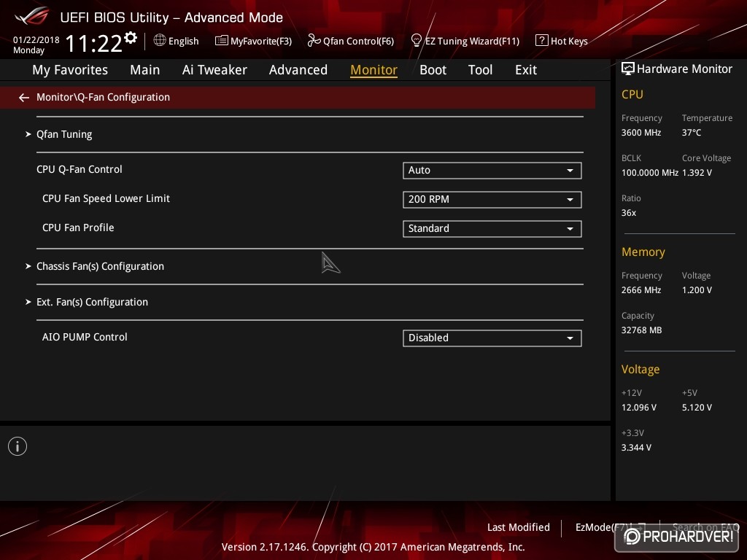Click the AIO PUMP Control label

(85, 337)
